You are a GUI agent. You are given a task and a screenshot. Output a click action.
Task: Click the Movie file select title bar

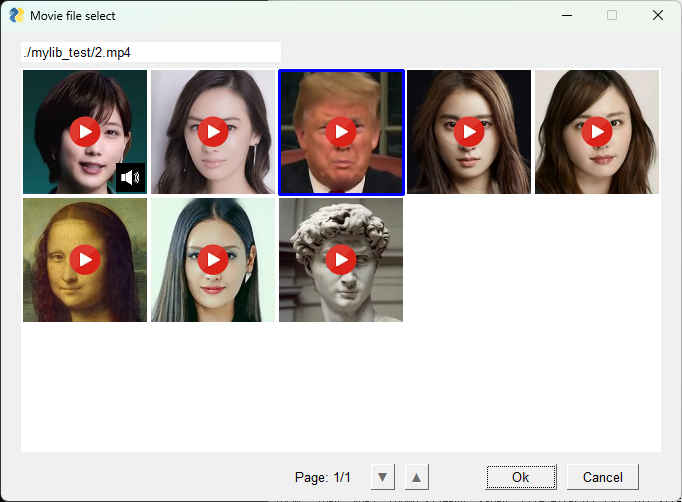300,15
